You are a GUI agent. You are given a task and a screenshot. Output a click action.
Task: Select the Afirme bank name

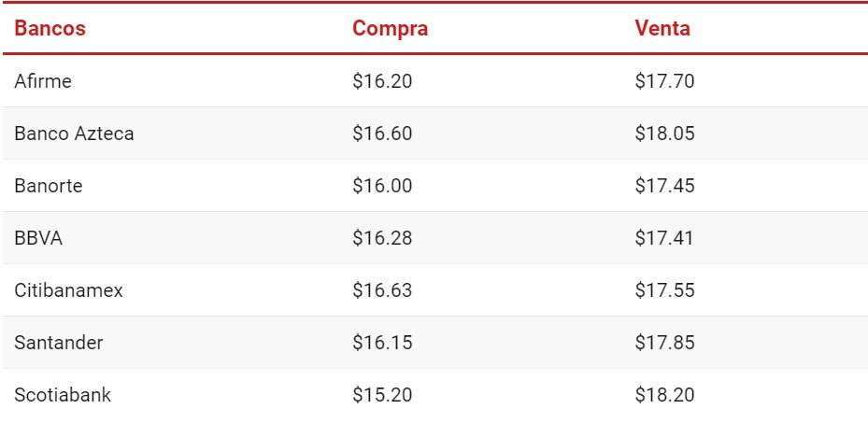click(x=43, y=81)
